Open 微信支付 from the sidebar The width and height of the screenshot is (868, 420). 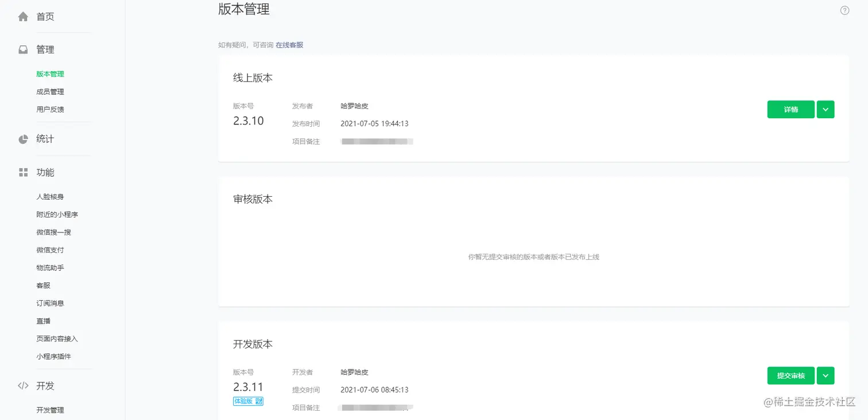50,250
